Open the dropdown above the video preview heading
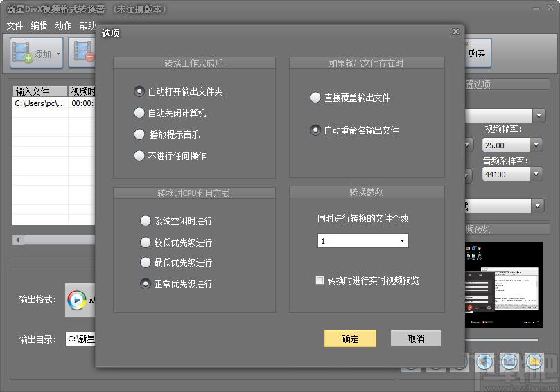 coord(538,206)
